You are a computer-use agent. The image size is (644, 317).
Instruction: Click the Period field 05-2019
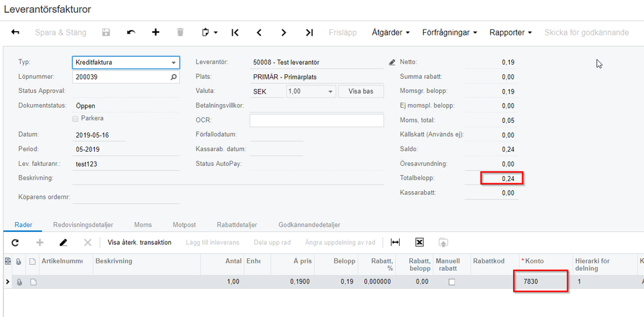coord(126,150)
